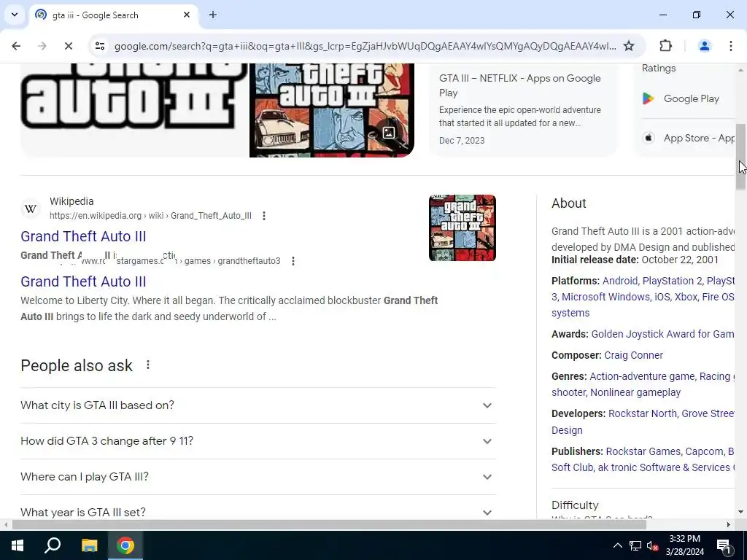Open the muted volume icon in tray
The image size is (747, 560).
tap(652, 545)
